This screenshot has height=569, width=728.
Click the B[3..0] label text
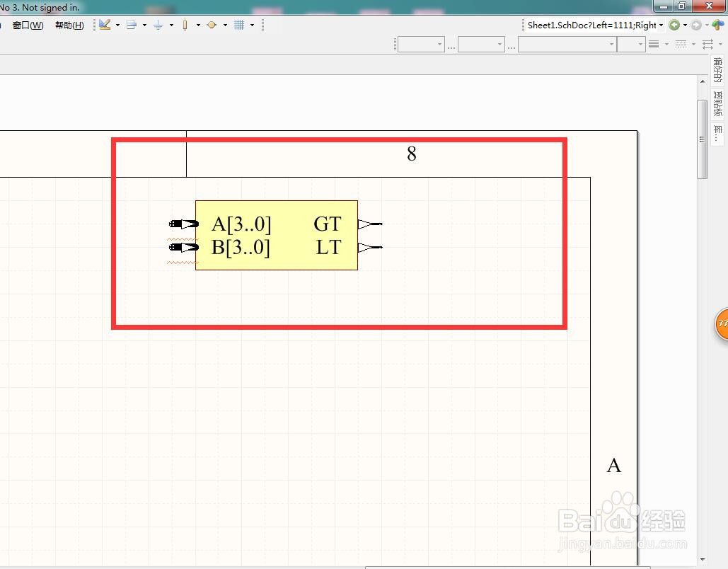[241, 247]
